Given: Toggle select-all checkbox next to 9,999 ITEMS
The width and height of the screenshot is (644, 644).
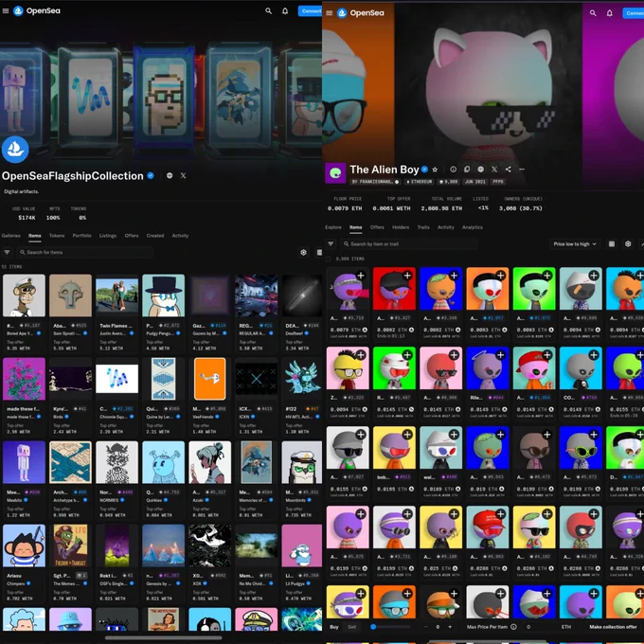Looking at the screenshot, I should (x=329, y=259).
